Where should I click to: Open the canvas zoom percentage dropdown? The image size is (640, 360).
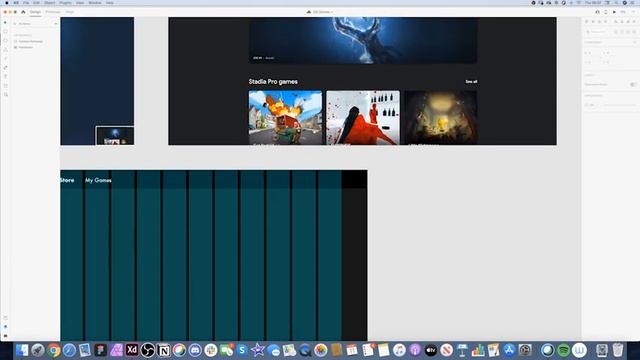[x=625, y=12]
